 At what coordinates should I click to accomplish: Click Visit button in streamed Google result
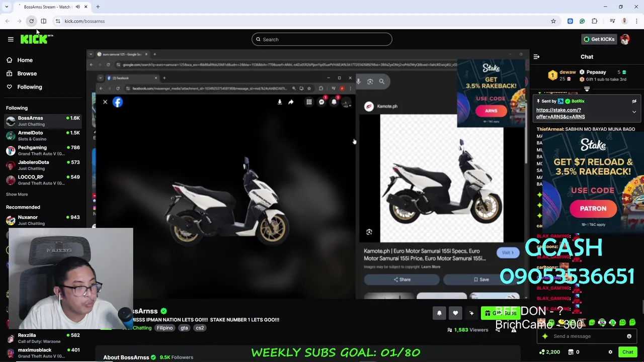pyautogui.click(x=508, y=252)
